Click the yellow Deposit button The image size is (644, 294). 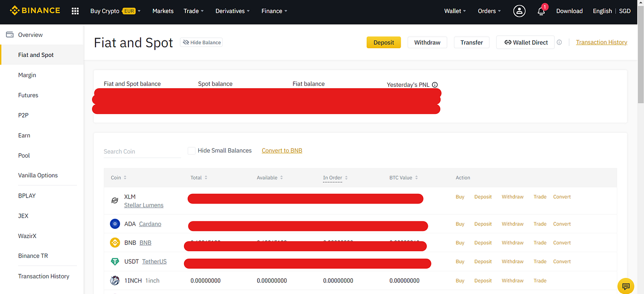pos(384,42)
